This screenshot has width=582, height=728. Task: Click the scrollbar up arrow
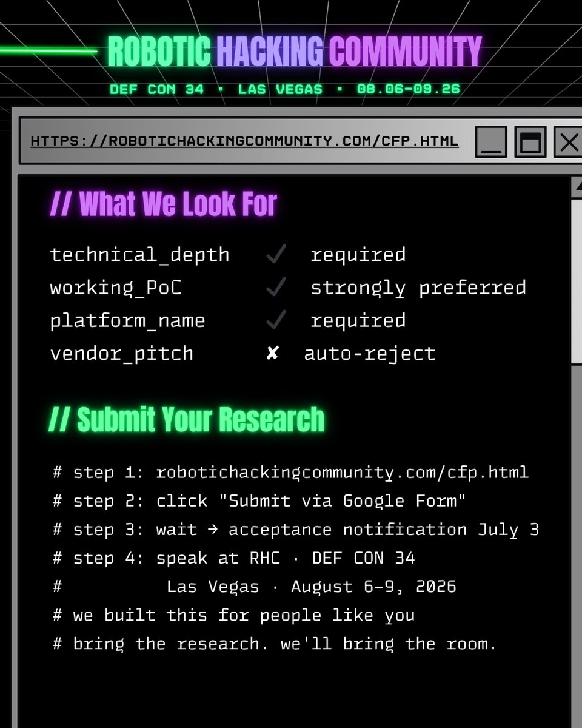[x=577, y=187]
